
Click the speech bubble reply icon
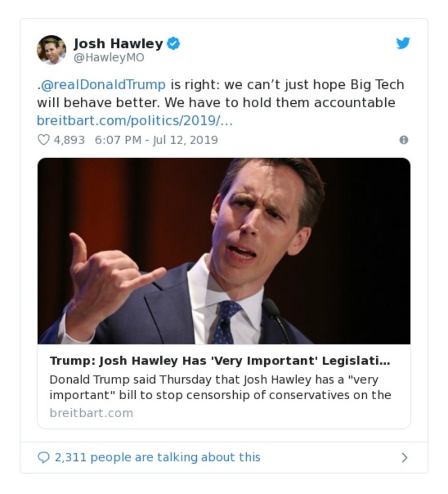44,457
